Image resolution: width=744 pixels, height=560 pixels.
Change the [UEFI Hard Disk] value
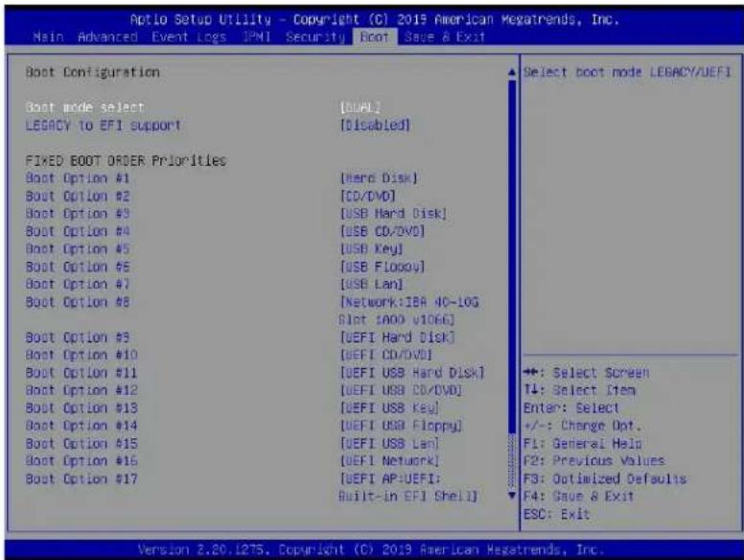(397, 338)
